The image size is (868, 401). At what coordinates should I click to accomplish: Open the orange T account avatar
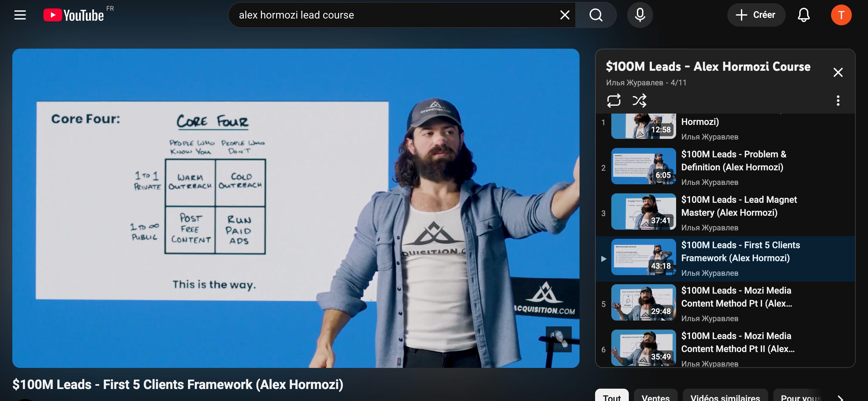841,15
